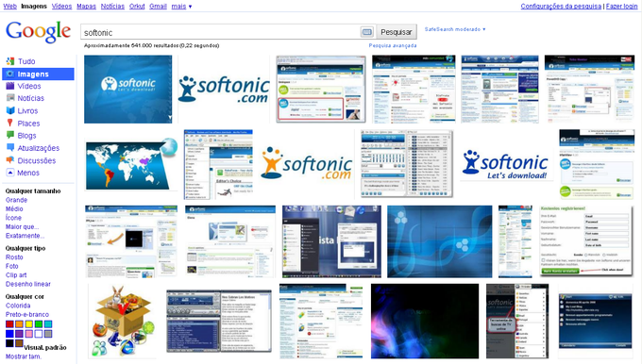Open the Pesquisa avançada link
Viewport: 642px width, 364px height.
pos(393,45)
